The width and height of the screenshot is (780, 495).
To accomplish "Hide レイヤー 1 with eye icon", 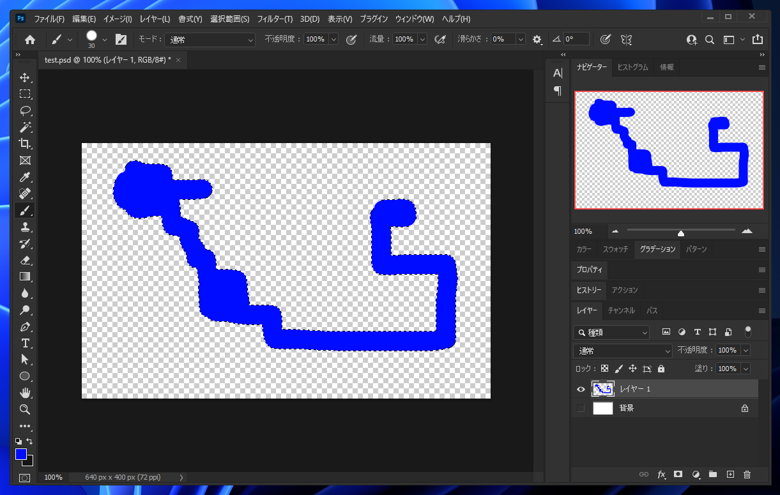I will (x=581, y=389).
